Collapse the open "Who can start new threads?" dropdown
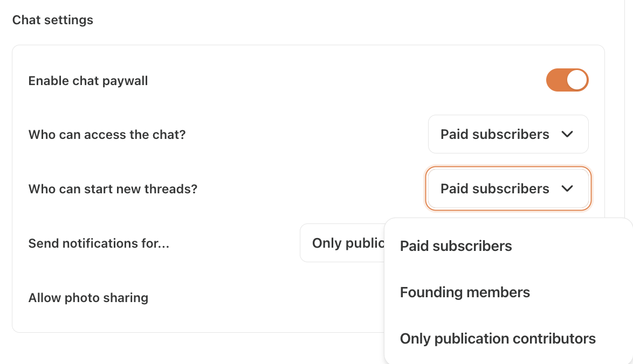 click(x=508, y=188)
